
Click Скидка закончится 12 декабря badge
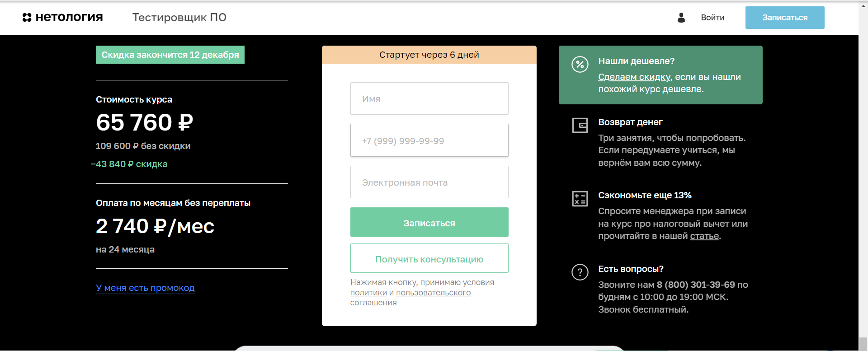[170, 55]
